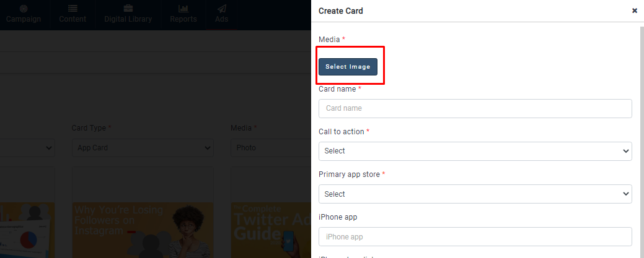
Task: Open the Call to action dropdown
Action: pyautogui.click(x=475, y=151)
